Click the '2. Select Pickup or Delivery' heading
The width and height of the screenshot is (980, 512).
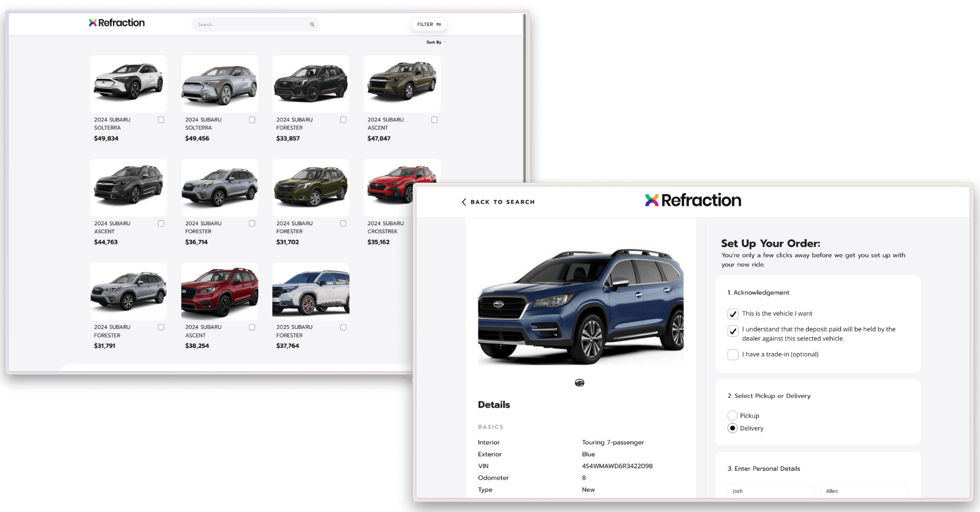(769, 396)
